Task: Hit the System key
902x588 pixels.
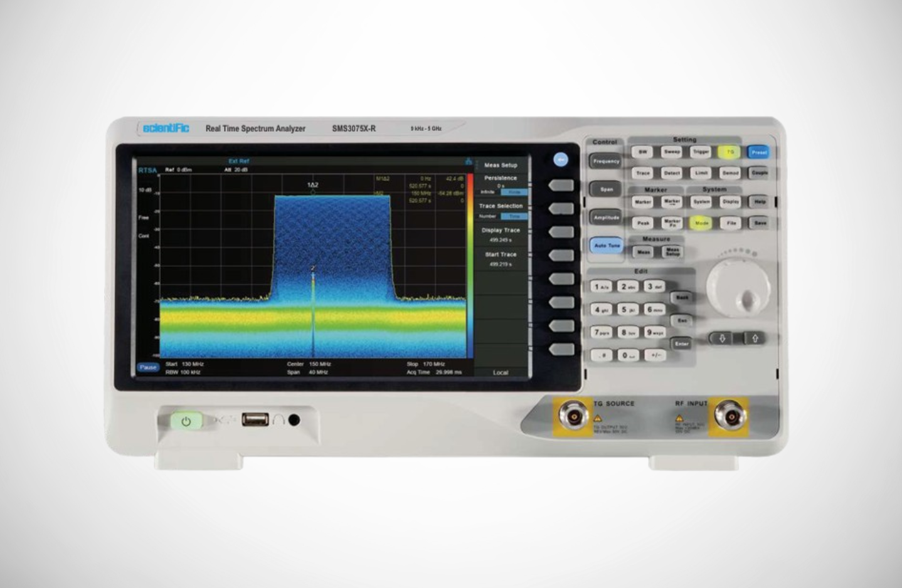Action: (x=701, y=202)
